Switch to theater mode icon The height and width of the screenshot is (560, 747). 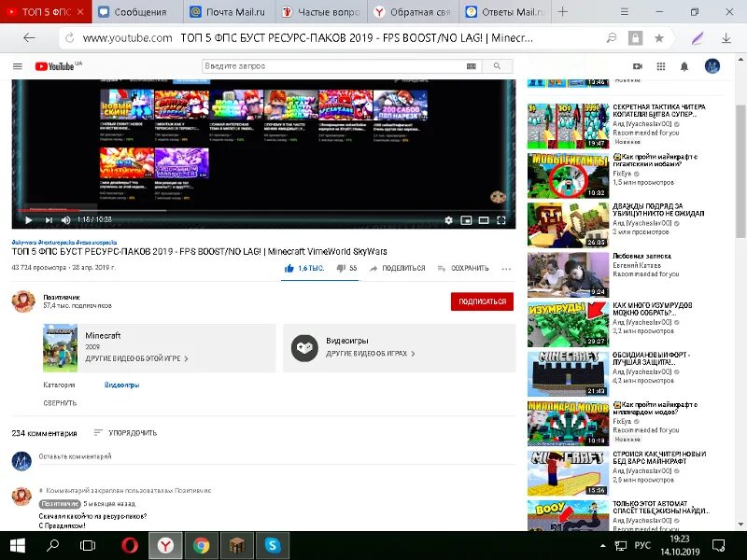pyautogui.click(x=484, y=220)
